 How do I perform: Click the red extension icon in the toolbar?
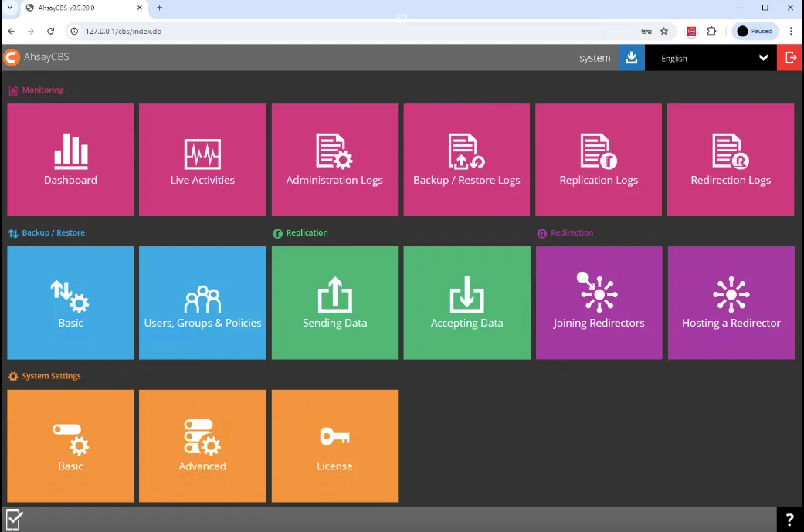pyautogui.click(x=691, y=31)
